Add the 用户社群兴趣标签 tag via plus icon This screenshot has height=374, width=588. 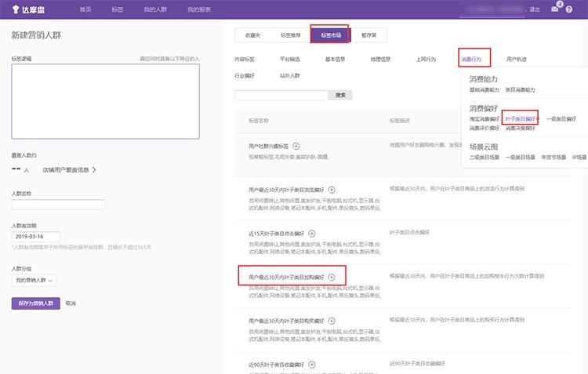point(296,146)
